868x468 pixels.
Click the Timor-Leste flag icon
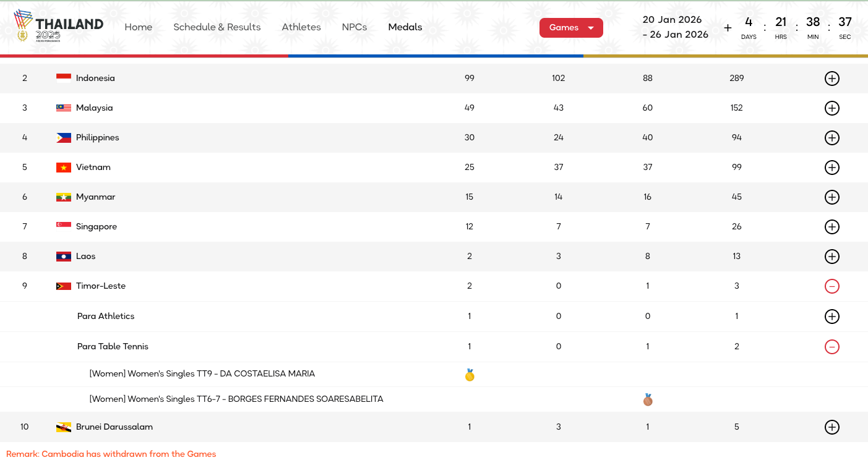[x=64, y=286]
